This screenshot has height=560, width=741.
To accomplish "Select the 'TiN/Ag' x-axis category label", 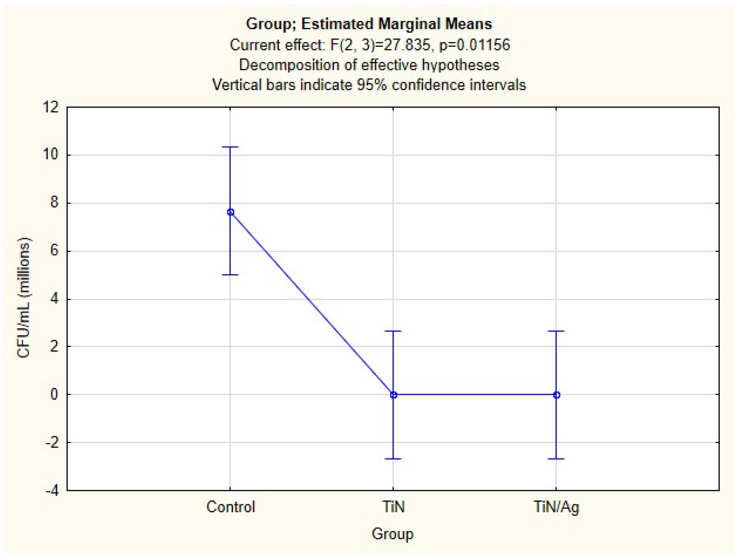I will tap(556, 507).
